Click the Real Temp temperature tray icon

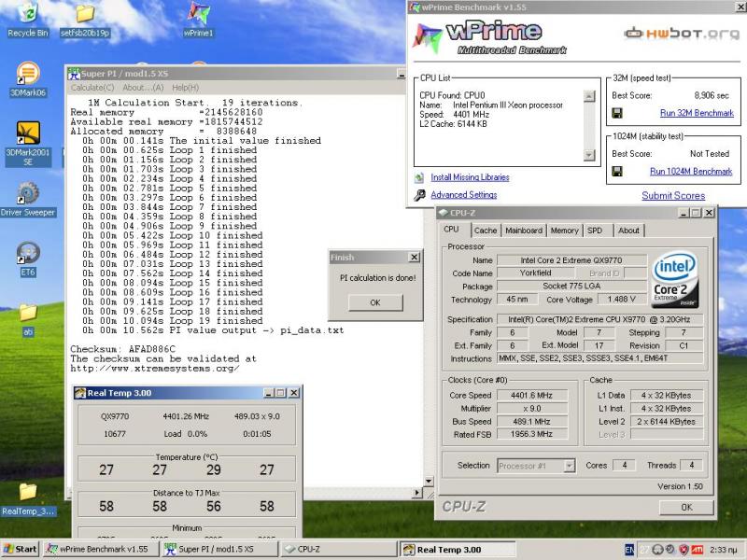[x=643, y=550]
